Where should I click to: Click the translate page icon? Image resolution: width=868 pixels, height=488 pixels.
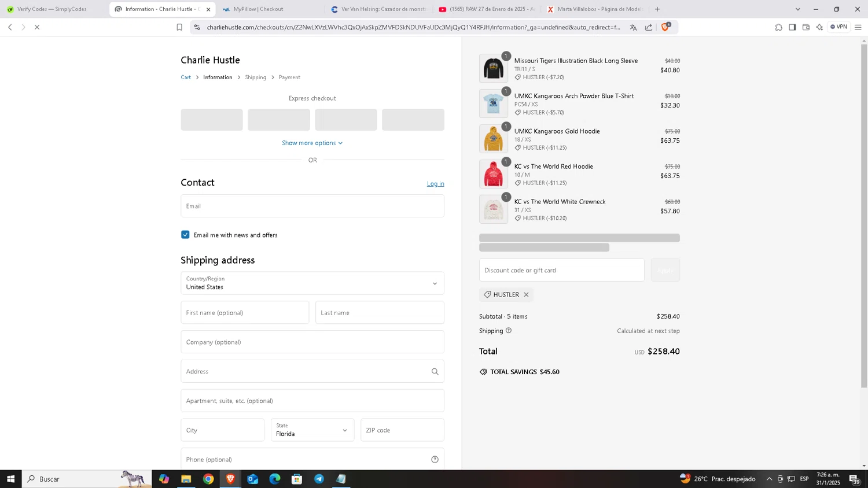tap(633, 27)
